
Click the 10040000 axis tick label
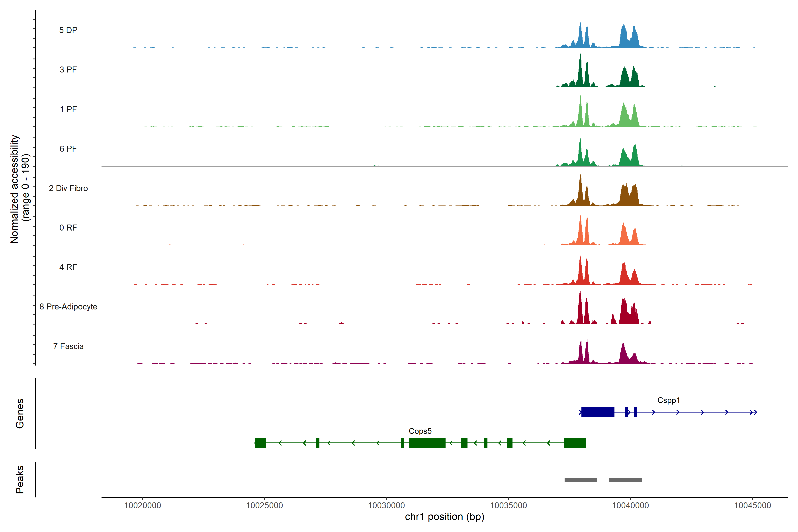click(x=630, y=506)
